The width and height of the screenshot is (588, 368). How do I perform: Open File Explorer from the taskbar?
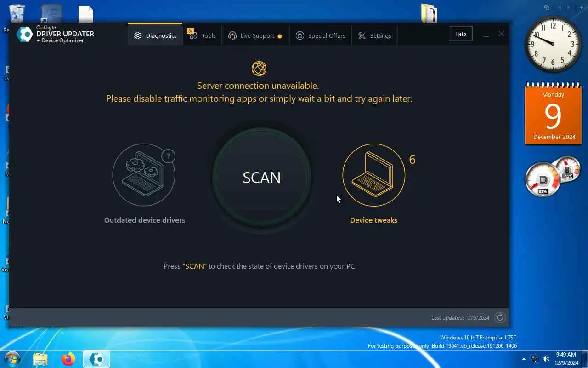coord(40,359)
